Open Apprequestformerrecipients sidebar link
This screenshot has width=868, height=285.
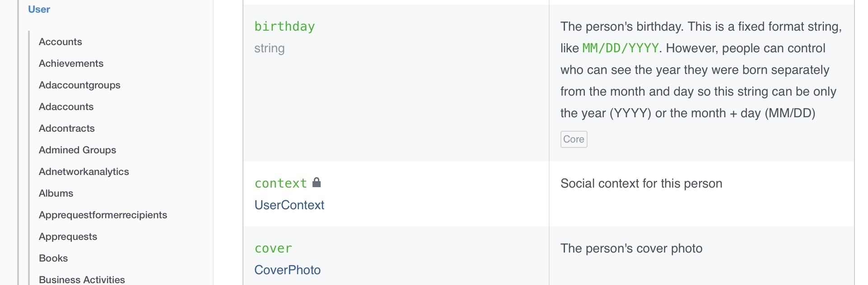[x=103, y=215]
